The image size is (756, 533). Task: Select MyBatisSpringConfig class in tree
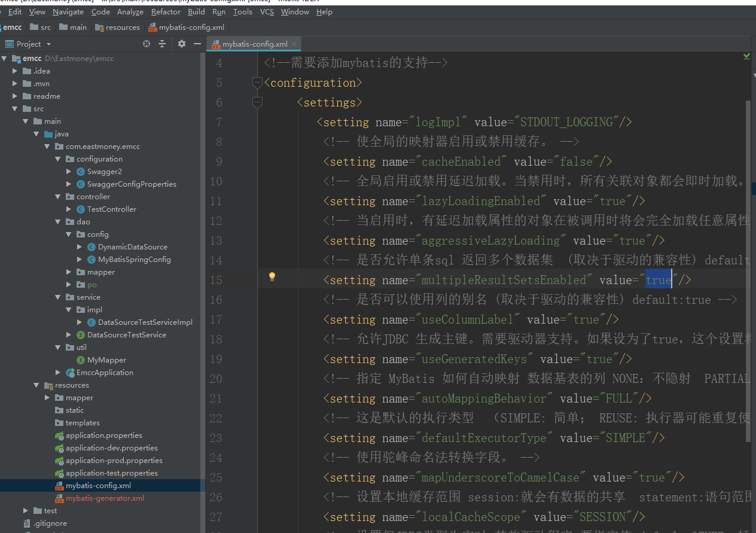coord(135,260)
